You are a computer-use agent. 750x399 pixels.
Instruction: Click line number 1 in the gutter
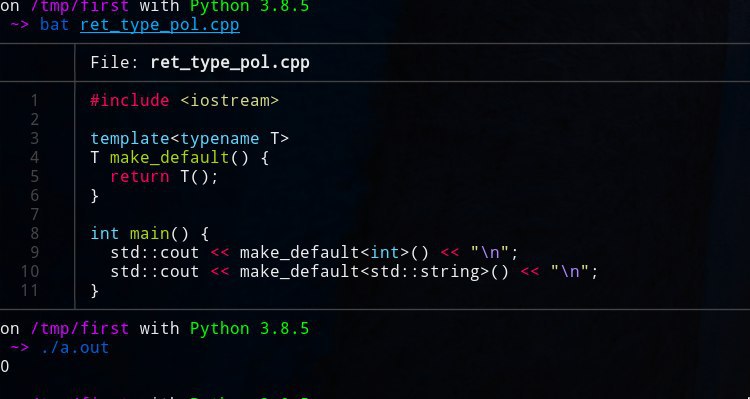(x=34, y=100)
